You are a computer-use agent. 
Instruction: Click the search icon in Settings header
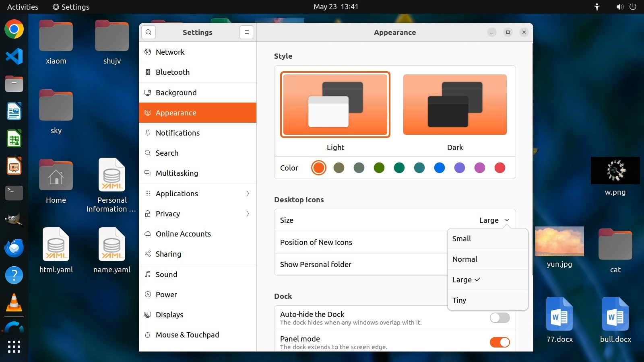(x=149, y=32)
